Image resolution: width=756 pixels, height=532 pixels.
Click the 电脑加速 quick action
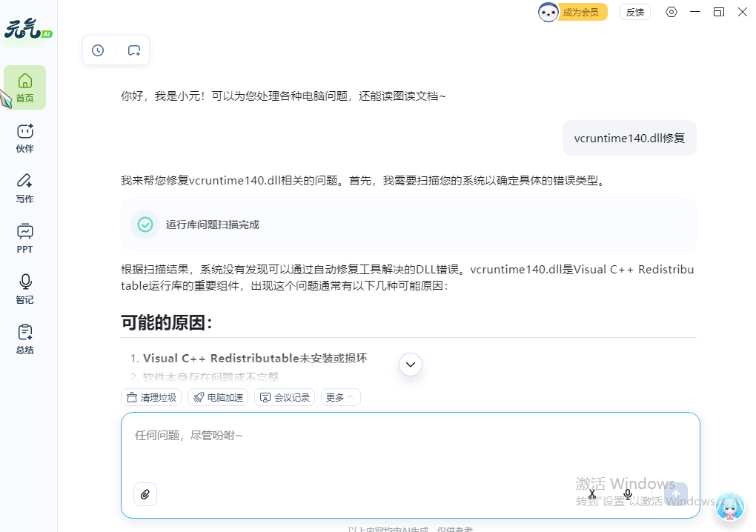point(218,398)
